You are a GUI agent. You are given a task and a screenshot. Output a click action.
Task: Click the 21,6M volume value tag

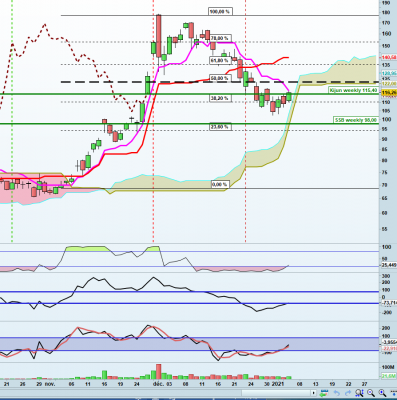point(389,376)
